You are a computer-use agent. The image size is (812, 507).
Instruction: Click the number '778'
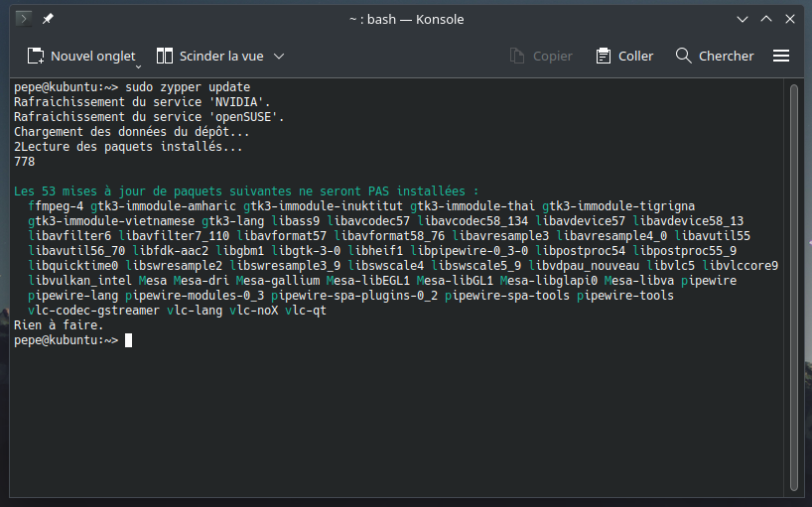(25, 162)
